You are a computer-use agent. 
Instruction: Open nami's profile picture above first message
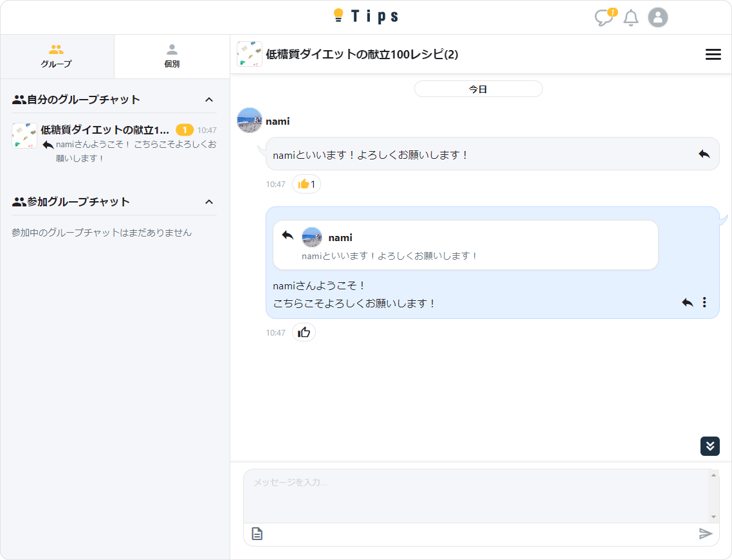(x=250, y=120)
